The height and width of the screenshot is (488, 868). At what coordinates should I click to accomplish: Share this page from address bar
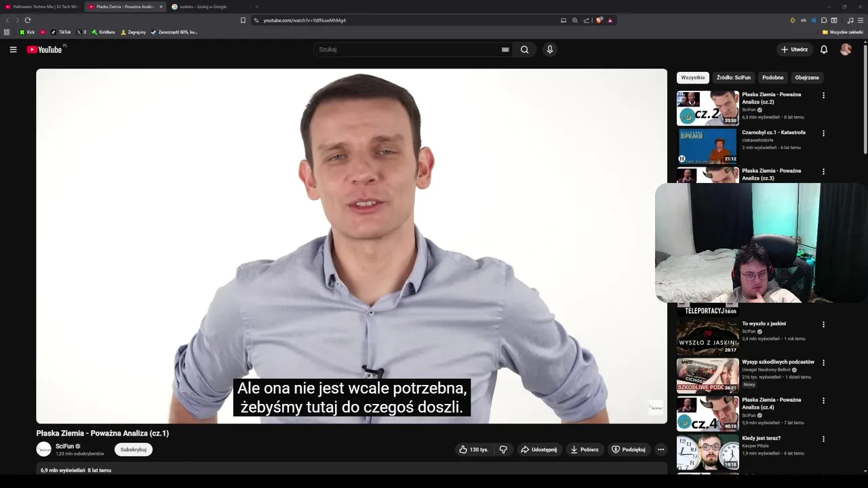click(586, 20)
